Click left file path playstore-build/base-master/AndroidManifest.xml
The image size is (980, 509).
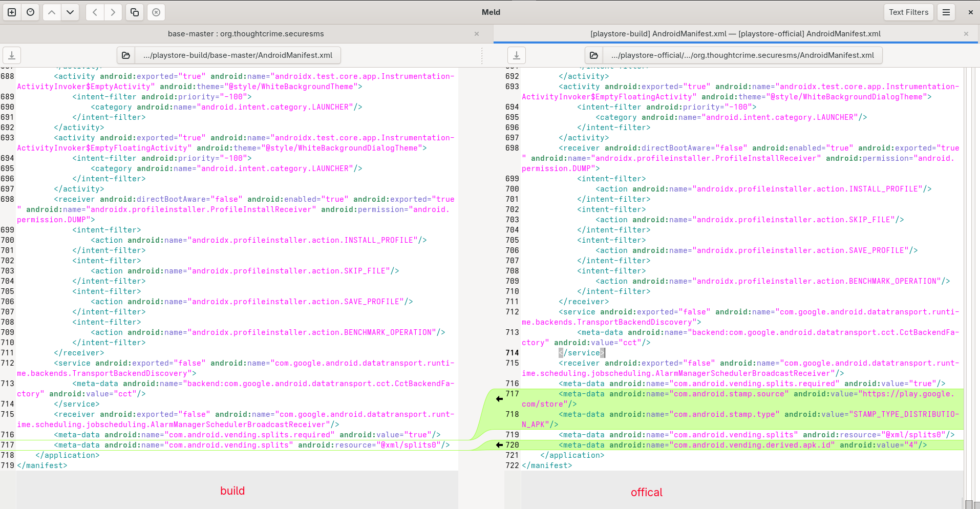click(238, 55)
